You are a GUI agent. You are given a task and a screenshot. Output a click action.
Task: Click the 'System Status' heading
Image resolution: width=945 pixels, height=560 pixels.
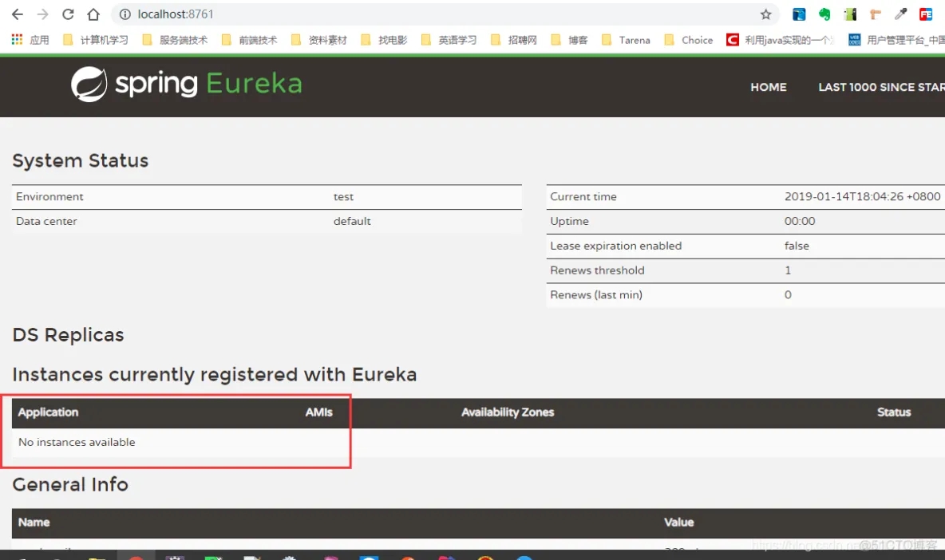click(80, 161)
